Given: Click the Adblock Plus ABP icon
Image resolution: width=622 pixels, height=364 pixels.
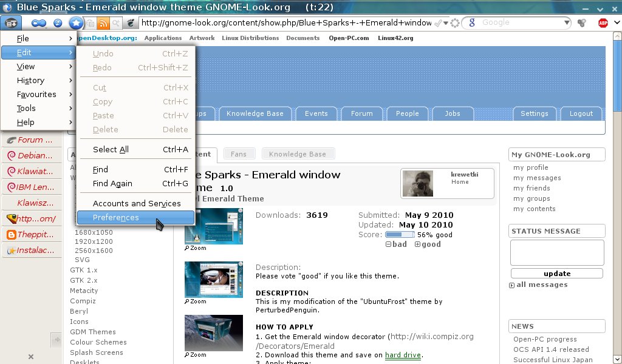Looking at the screenshot, I should (x=603, y=23).
